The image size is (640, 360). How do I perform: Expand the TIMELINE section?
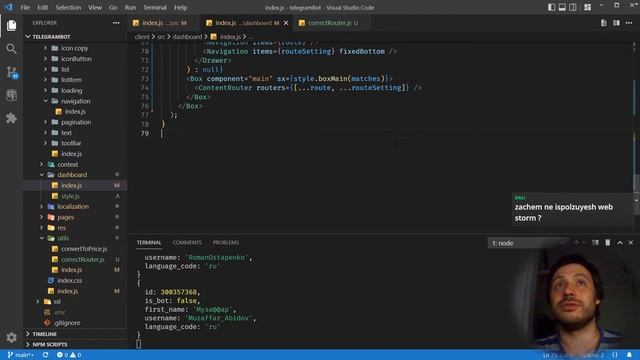(x=76, y=334)
